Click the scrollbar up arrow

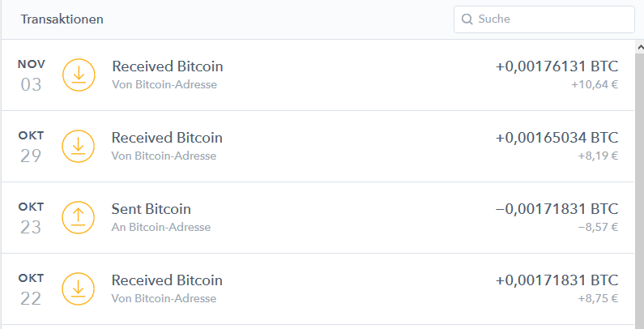(639, 47)
